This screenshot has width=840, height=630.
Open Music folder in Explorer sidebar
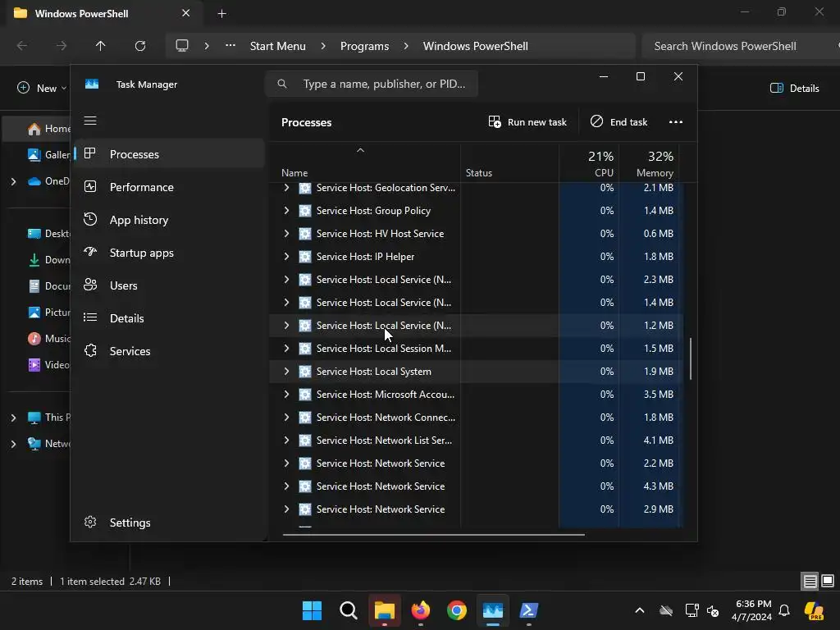[x=48, y=339]
